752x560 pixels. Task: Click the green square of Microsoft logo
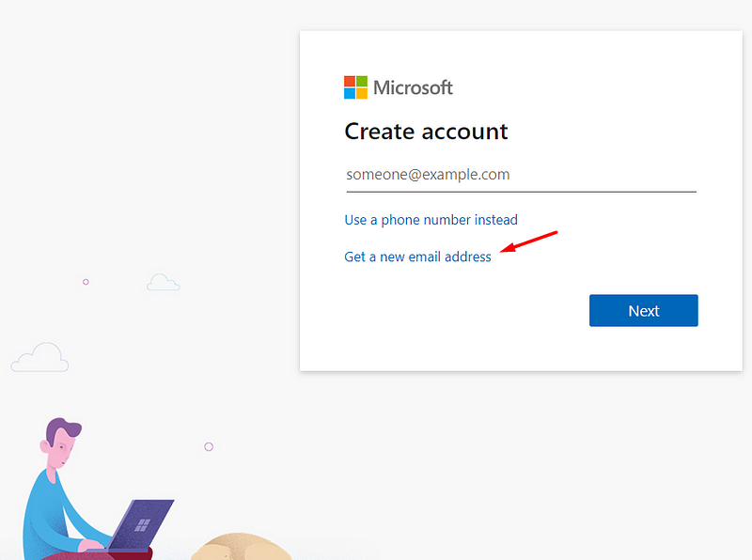(x=362, y=82)
